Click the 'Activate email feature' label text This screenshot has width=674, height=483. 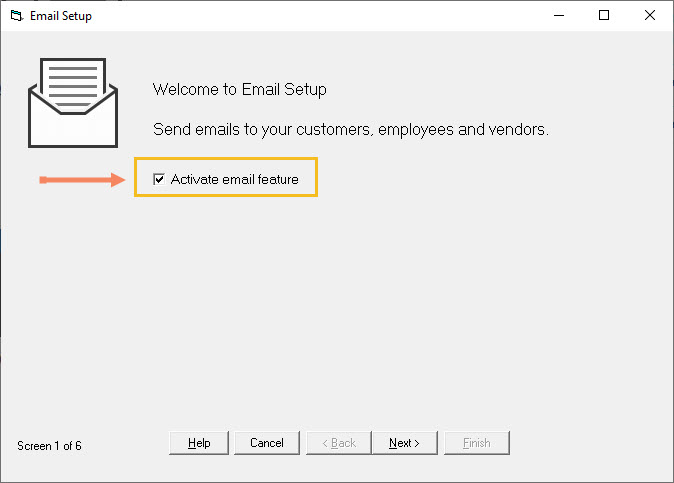click(x=234, y=179)
